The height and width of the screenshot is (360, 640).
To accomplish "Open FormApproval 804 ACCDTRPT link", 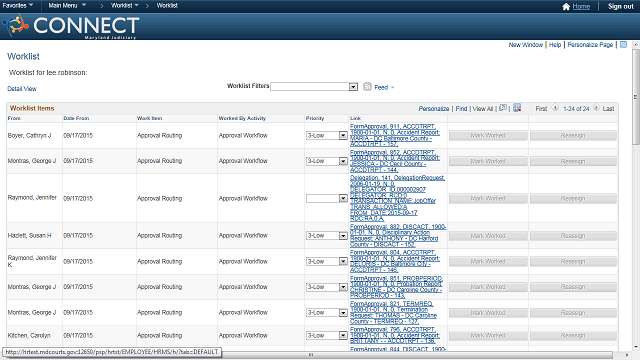I will (395, 261).
